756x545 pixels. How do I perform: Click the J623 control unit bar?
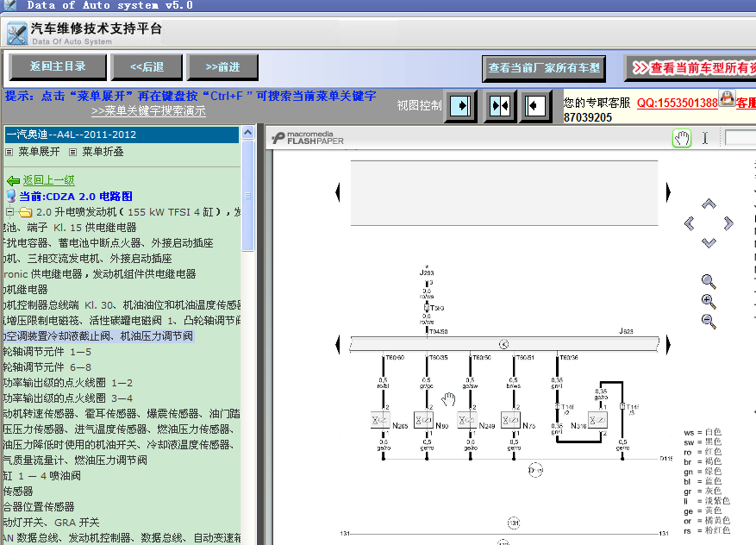coord(503,344)
